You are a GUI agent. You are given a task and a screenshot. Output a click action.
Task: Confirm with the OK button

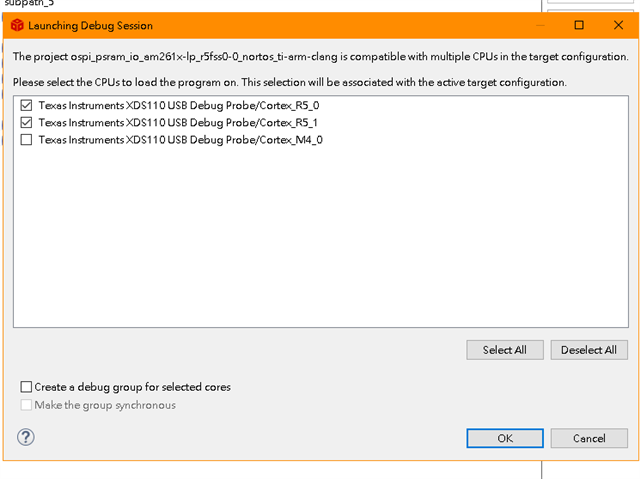505,438
